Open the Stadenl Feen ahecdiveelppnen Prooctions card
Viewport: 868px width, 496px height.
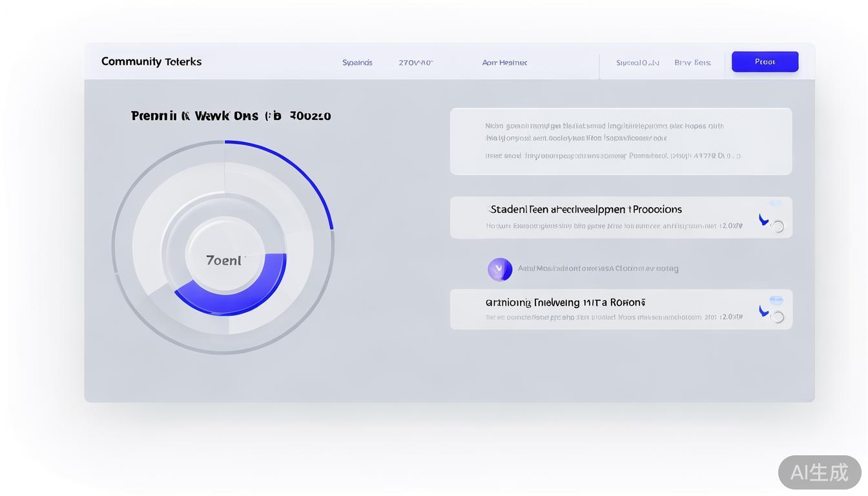click(585, 209)
